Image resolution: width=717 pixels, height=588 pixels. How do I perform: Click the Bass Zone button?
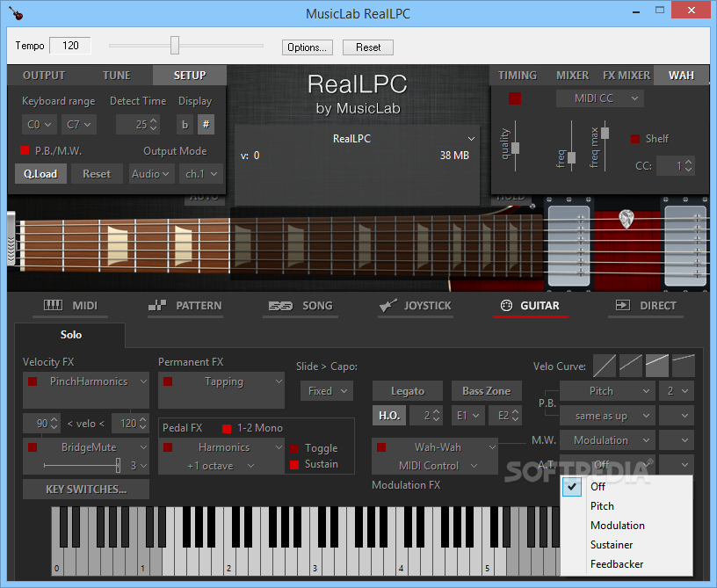click(487, 391)
